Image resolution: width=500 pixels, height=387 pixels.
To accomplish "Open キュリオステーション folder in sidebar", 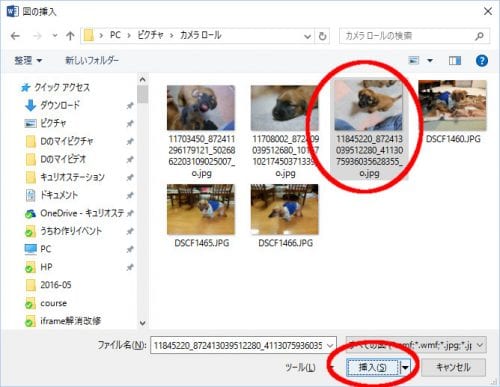I will 72,177.
